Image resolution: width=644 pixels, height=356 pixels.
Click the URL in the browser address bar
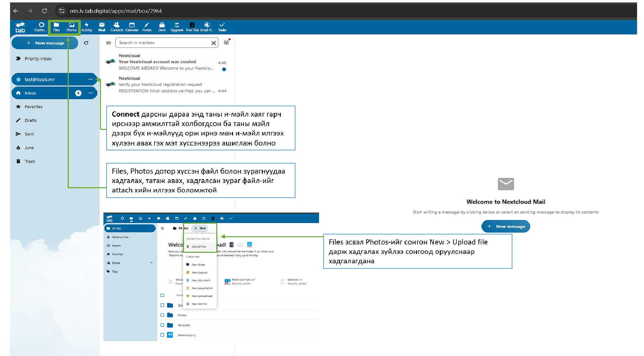(116, 11)
